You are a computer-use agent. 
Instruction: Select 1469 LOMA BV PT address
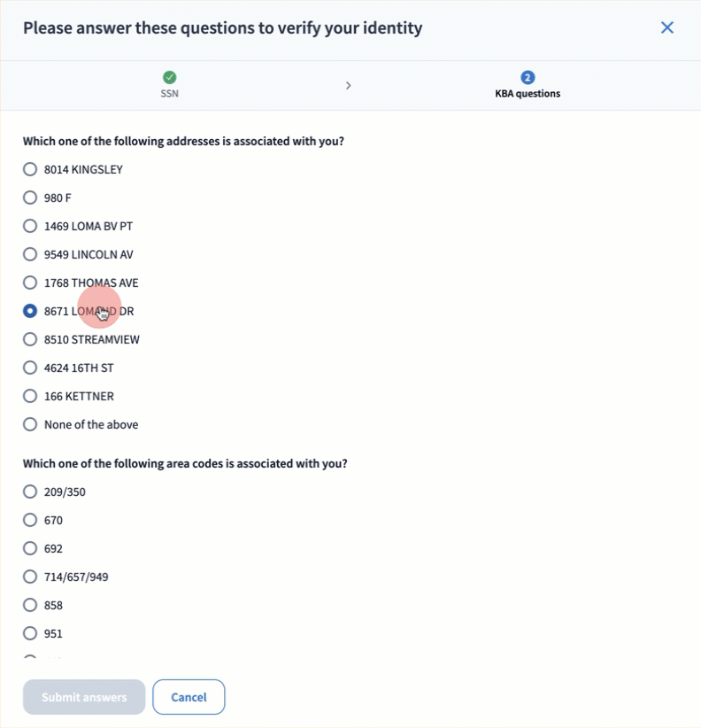(x=30, y=226)
